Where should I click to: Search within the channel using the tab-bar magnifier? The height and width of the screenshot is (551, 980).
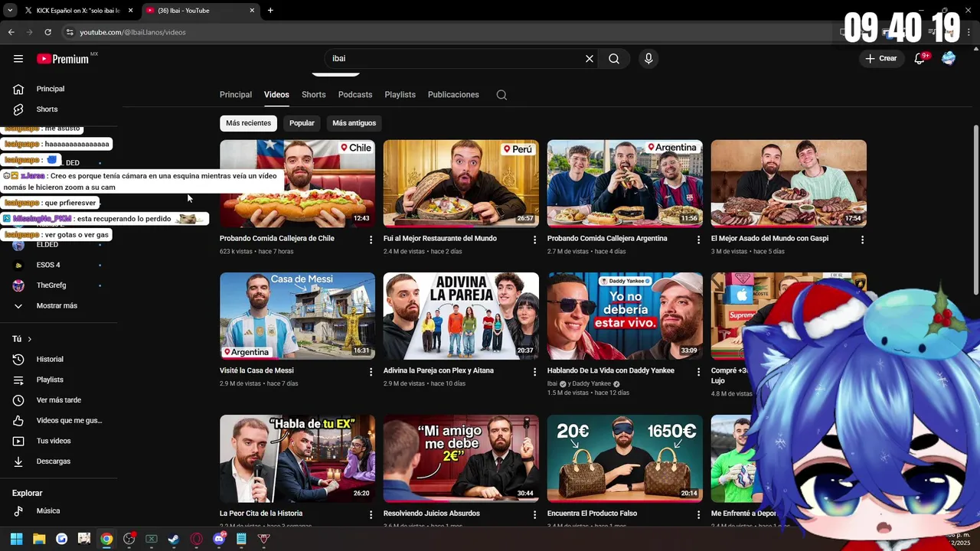coord(501,95)
